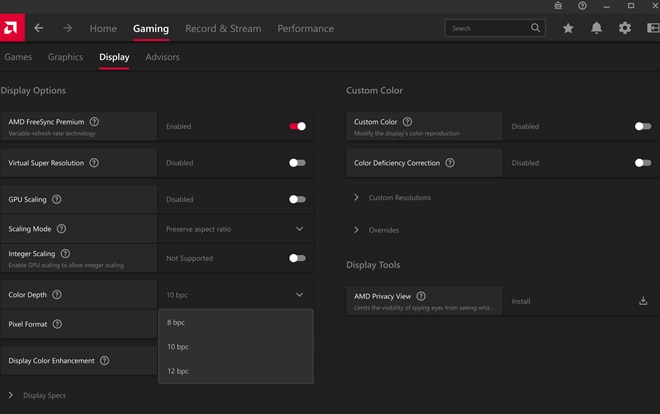Expand Display Specs section
The width and height of the screenshot is (660, 414).
point(37,395)
